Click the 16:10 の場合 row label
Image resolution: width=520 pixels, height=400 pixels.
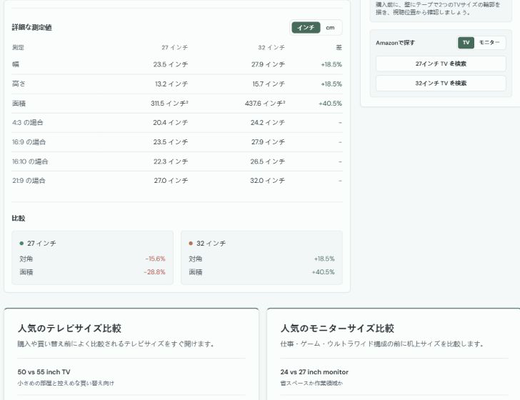(30, 162)
